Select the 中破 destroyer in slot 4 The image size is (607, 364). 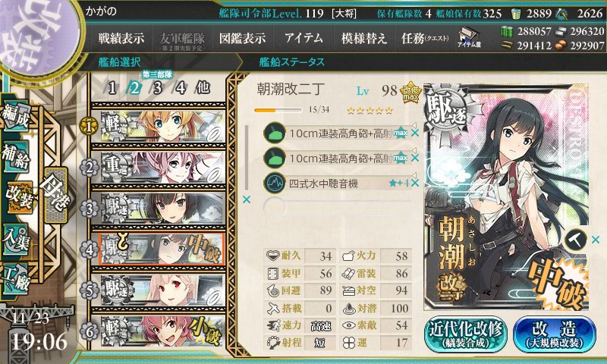pos(162,249)
